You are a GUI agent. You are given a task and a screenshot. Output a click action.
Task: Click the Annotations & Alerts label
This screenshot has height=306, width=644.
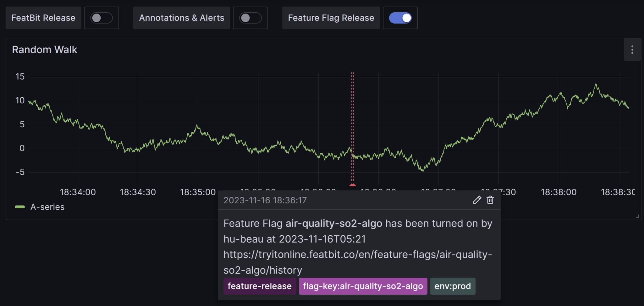coord(181,18)
